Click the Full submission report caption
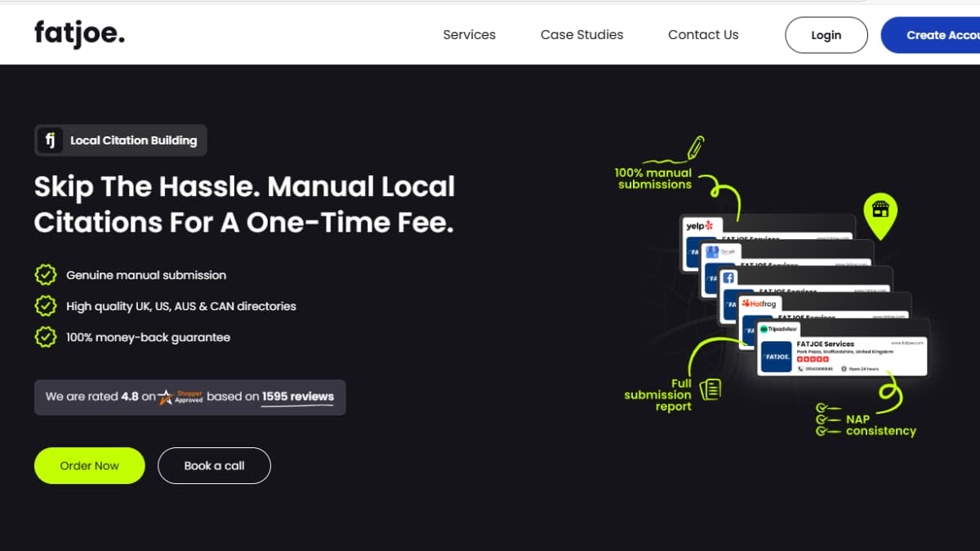 pos(658,395)
